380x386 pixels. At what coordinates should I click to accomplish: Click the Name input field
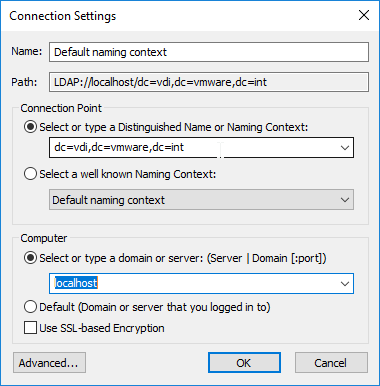209,52
